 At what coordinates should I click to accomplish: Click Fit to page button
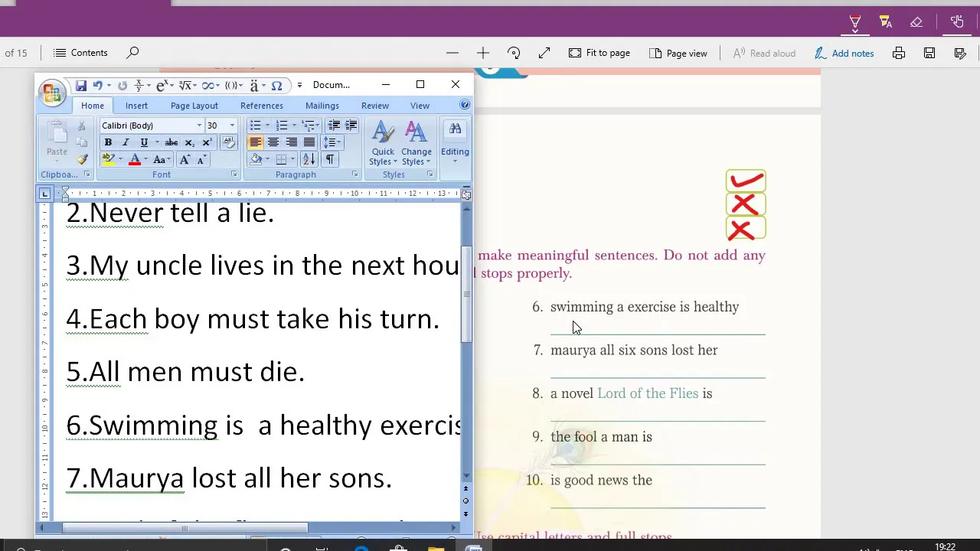coord(599,53)
